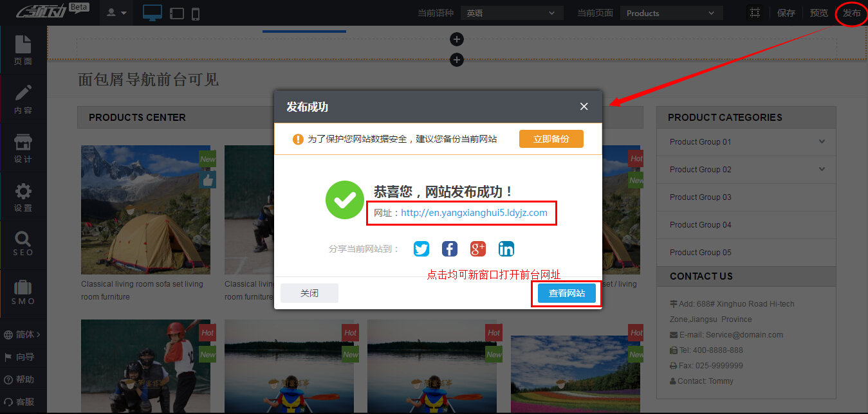Share the site via Google+ icon

477,249
